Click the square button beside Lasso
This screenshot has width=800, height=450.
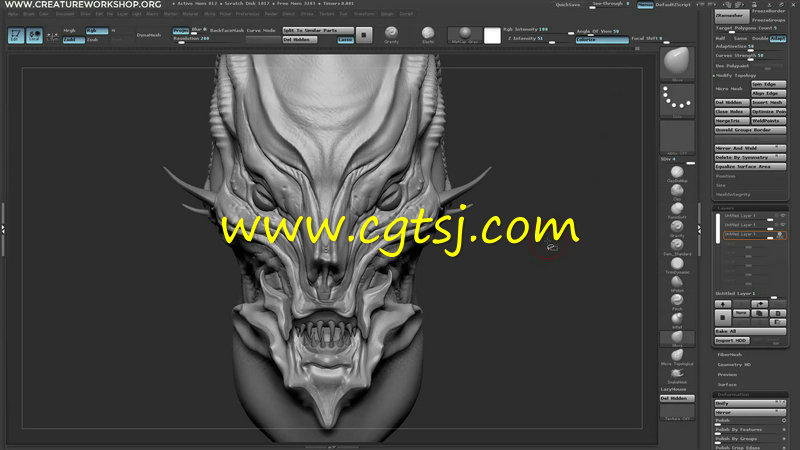tap(364, 35)
